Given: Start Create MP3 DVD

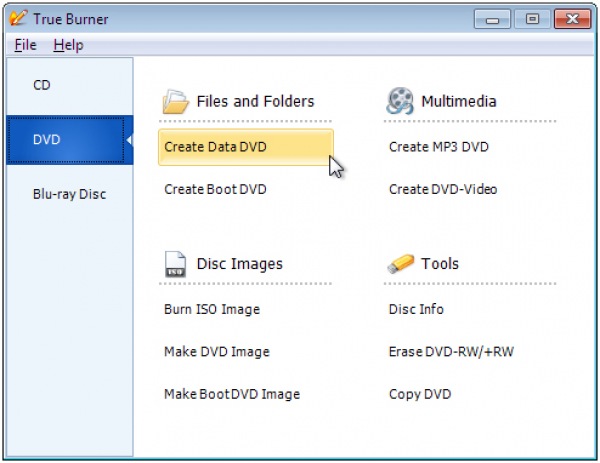Looking at the screenshot, I should 438,147.
